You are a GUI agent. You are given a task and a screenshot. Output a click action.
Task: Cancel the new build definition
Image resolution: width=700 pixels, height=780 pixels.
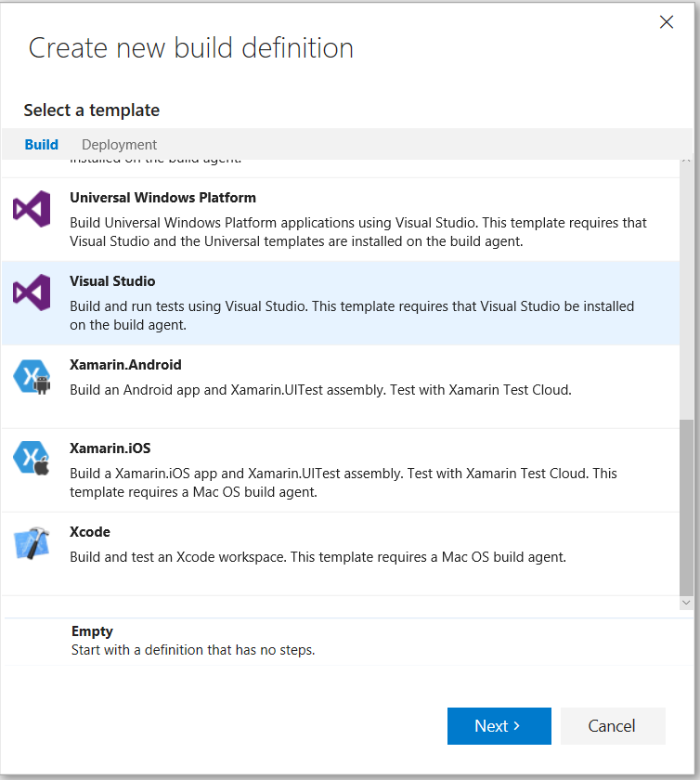[x=612, y=726]
